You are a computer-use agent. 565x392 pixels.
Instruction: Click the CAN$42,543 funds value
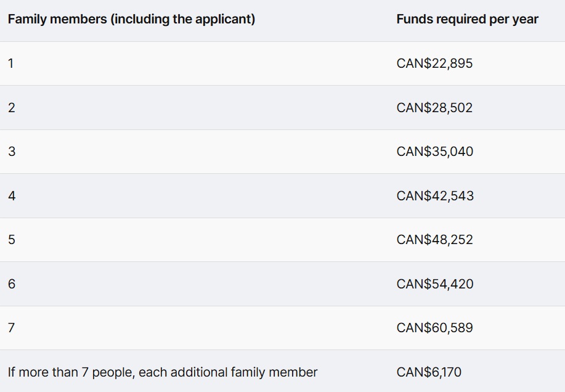tap(435, 196)
